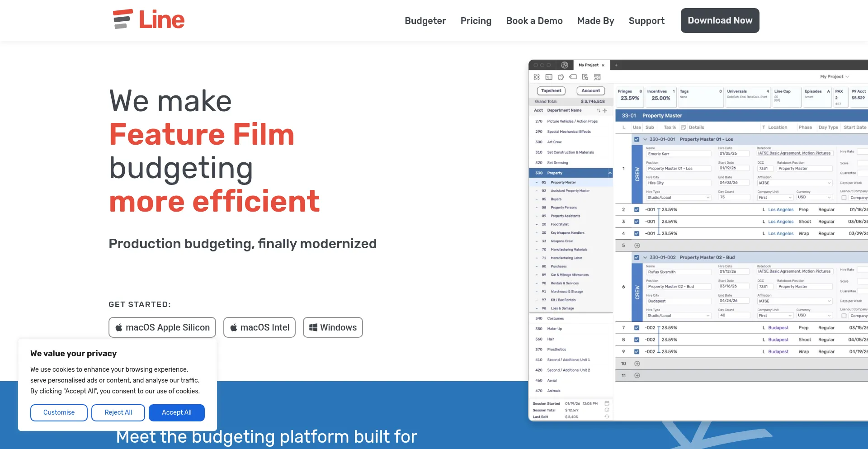Open the Budgeter page in navigation
868x449 pixels.
(x=425, y=21)
